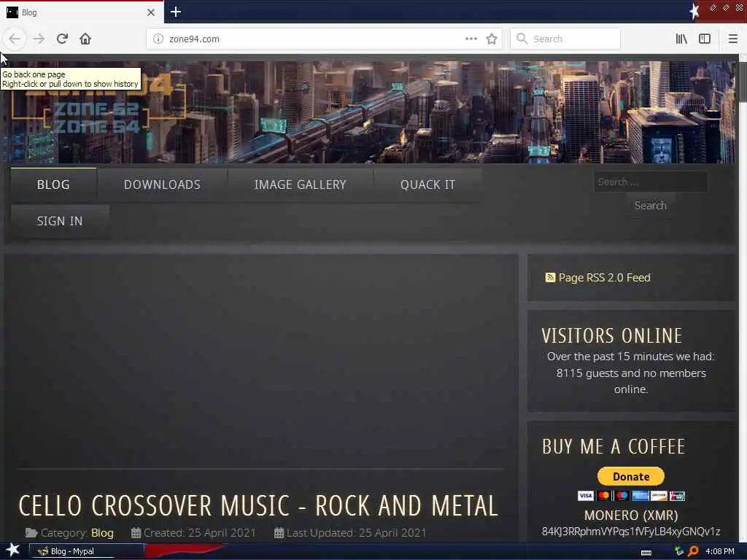Click the credit card logos under Donate
747x560 pixels.
click(631, 496)
